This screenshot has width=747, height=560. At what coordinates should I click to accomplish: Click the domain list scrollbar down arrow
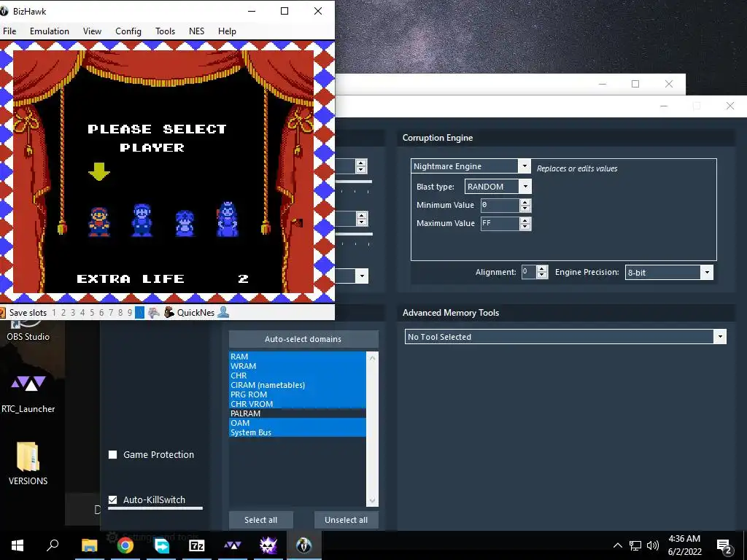click(372, 500)
